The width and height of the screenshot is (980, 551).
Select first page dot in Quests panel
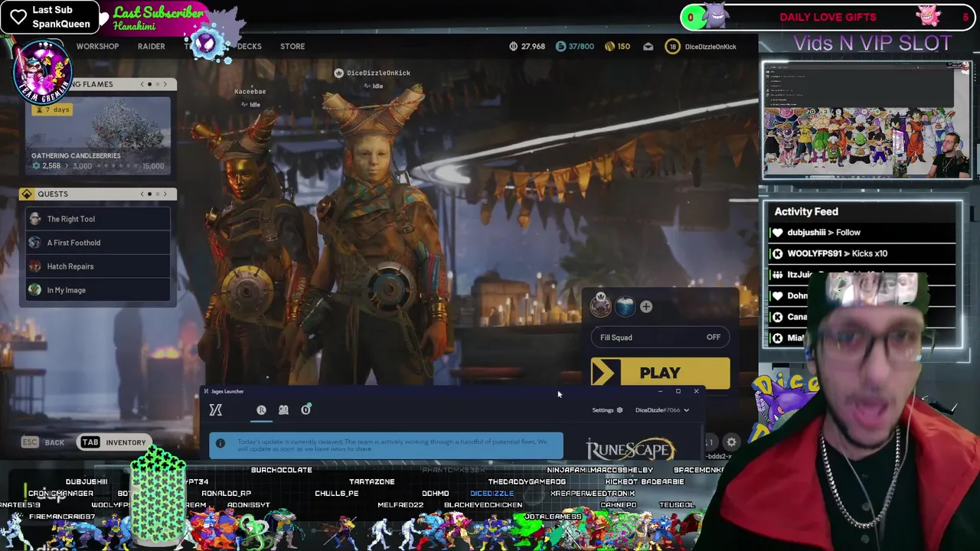150,194
